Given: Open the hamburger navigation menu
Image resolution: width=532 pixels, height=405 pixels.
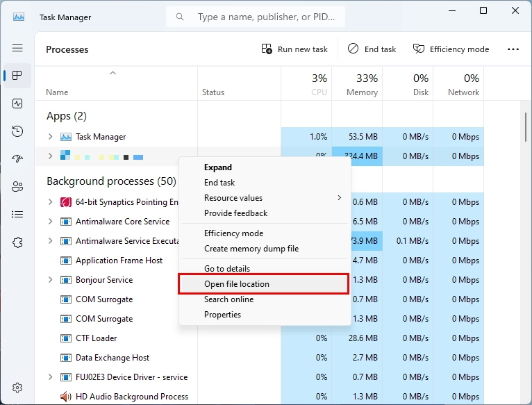Looking at the screenshot, I should 17,48.
